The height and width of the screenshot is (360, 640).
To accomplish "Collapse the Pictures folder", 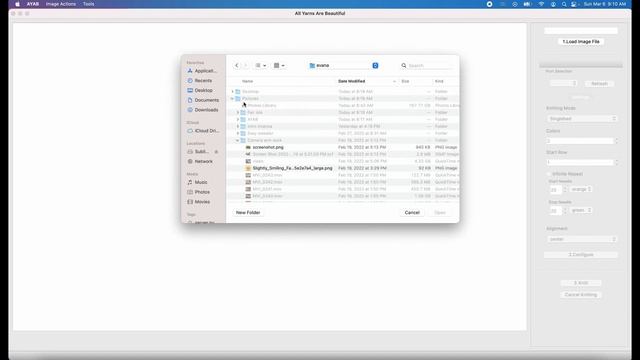I will coord(233,99).
